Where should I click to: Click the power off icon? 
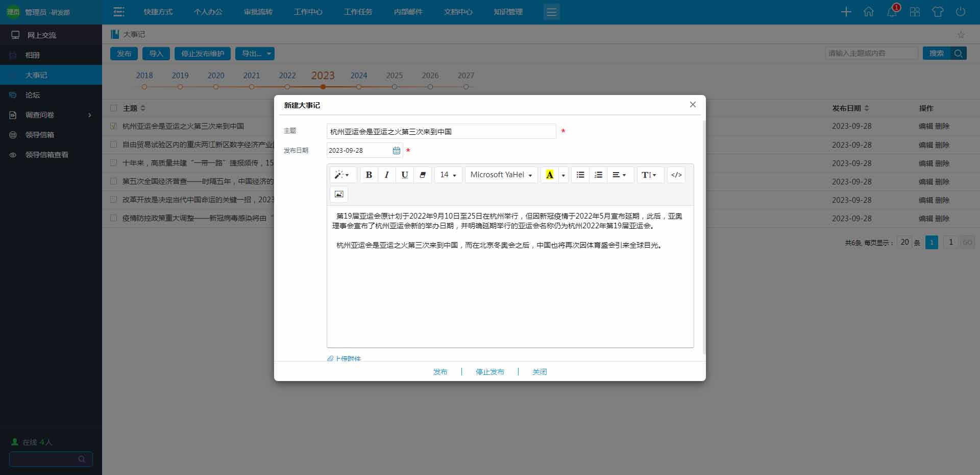(x=962, y=12)
